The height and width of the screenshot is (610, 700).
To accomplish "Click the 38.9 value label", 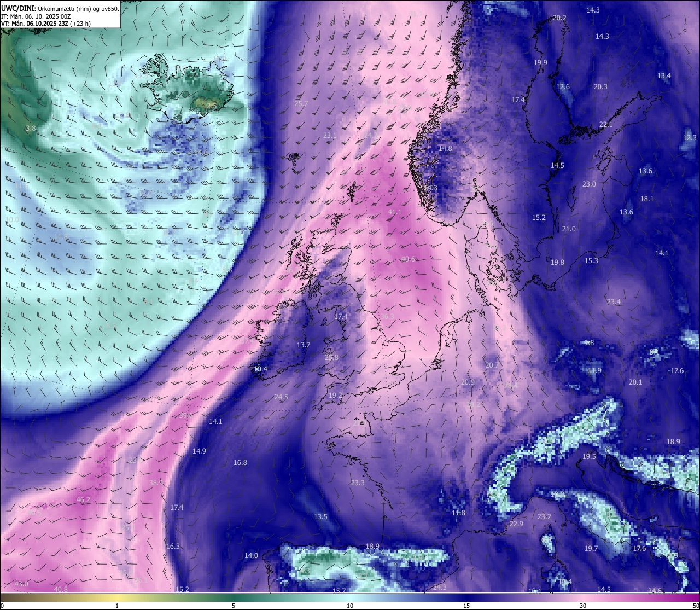I will (x=156, y=483).
